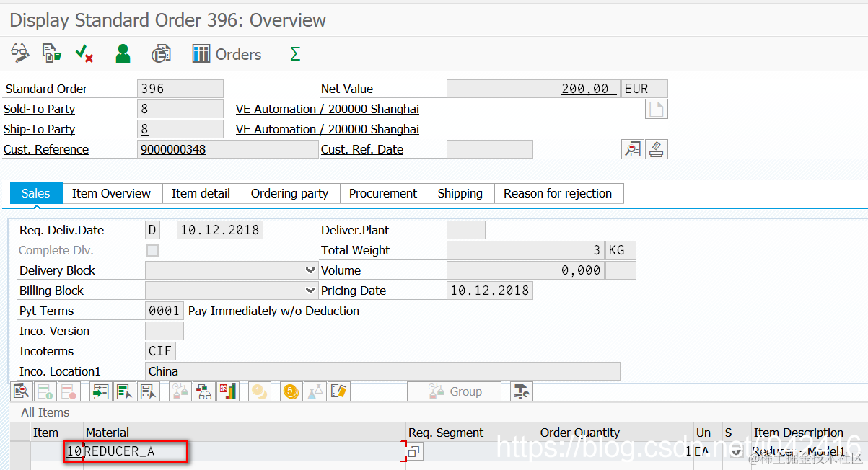Switch to the Item Overview tab

[x=111, y=193]
